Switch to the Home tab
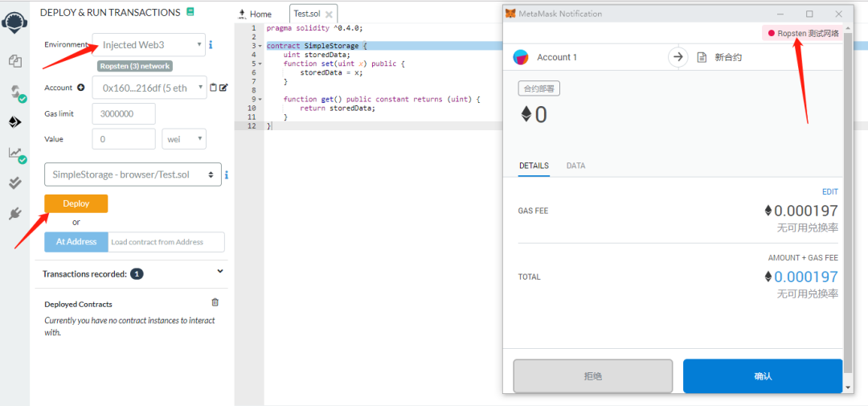The width and height of the screenshot is (868, 406). (256, 14)
